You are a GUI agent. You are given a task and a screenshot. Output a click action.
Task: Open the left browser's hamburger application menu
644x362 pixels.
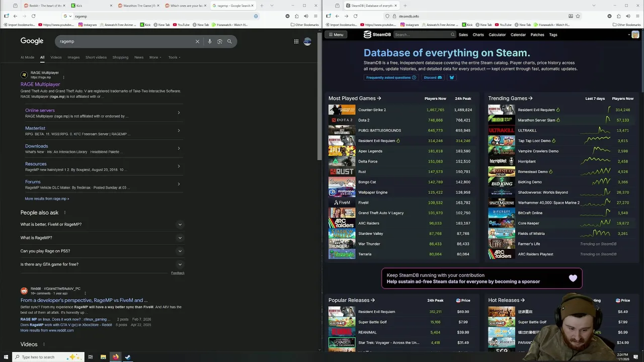click(315, 16)
